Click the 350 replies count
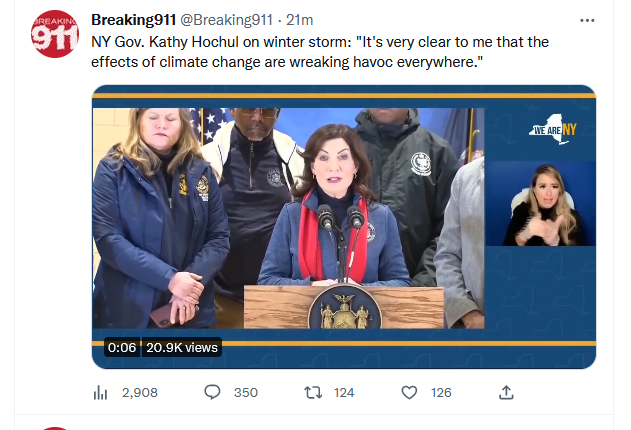The height and width of the screenshot is (430, 631). coord(245,393)
